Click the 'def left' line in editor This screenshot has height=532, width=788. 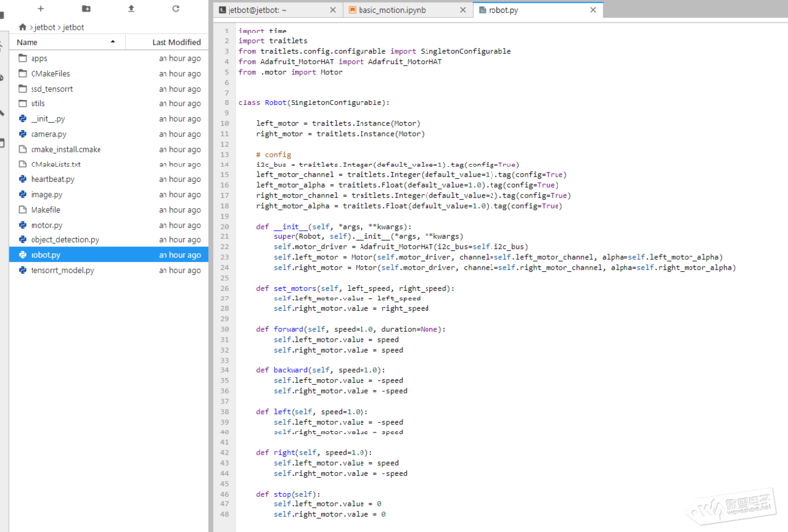(312, 412)
